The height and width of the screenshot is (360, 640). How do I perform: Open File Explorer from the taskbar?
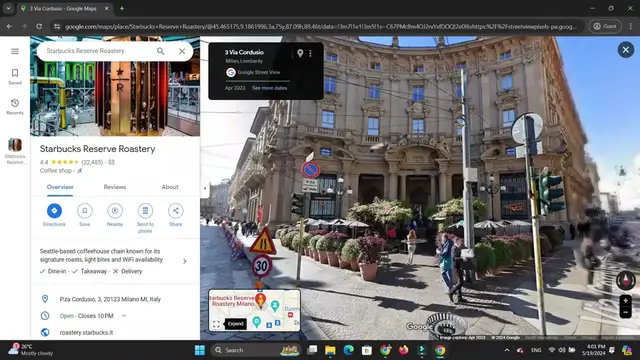tap(330, 350)
